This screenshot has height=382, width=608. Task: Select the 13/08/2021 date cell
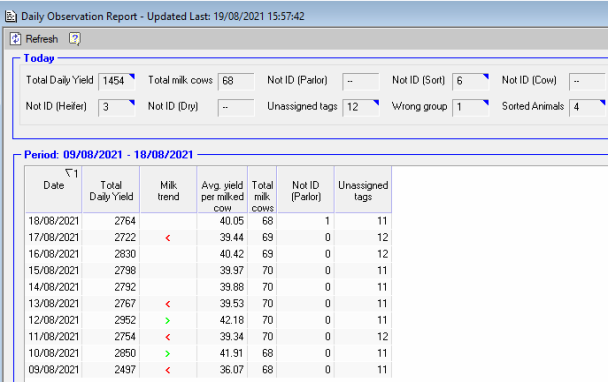[54, 304]
